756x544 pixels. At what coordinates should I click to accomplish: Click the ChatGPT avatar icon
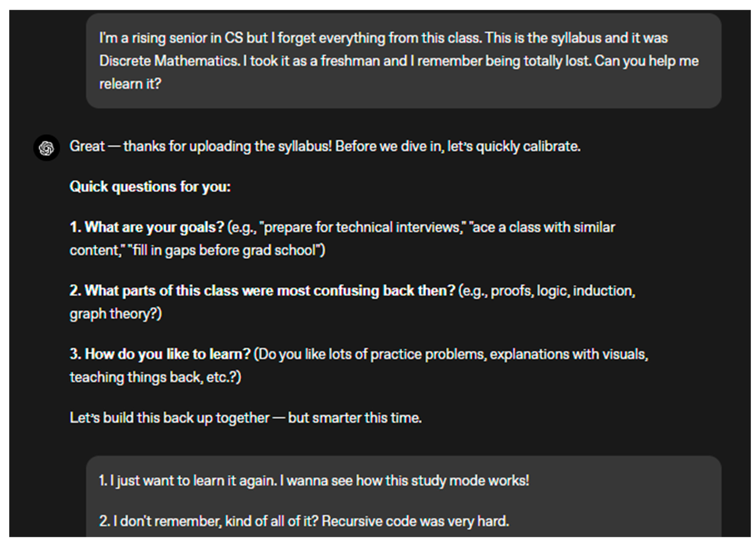pyautogui.click(x=46, y=148)
